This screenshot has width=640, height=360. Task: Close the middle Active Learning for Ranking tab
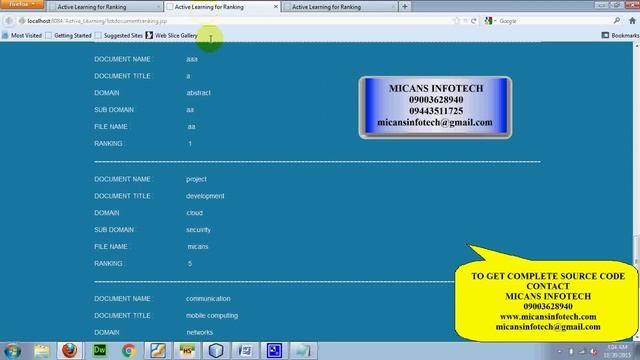(x=276, y=7)
